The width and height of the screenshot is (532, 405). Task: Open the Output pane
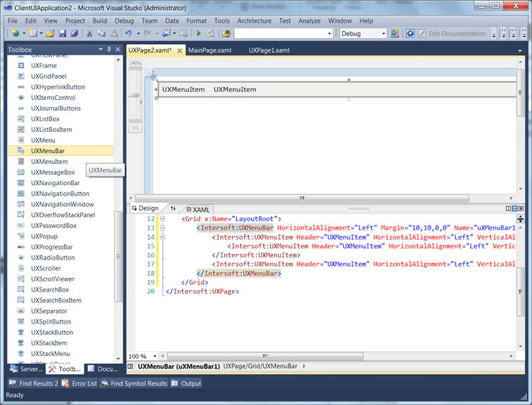point(187,383)
